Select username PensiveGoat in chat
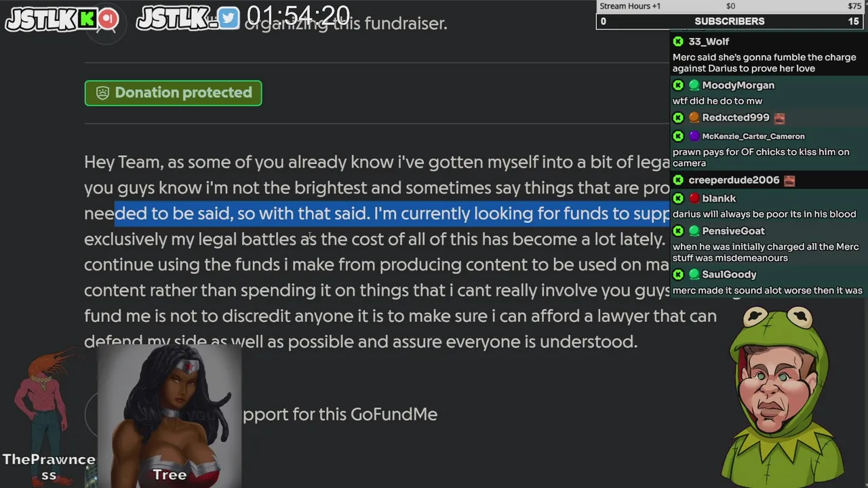Screen dimensions: 868x488 (733, 231)
